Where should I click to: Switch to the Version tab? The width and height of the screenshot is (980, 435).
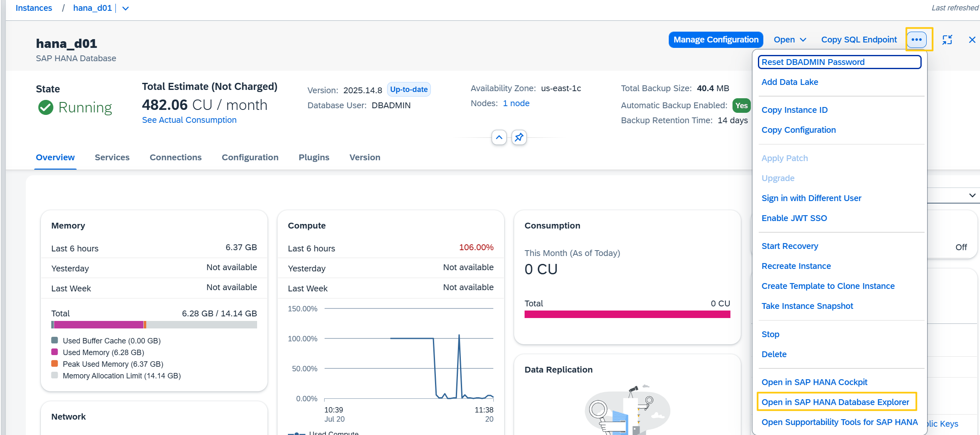click(365, 157)
